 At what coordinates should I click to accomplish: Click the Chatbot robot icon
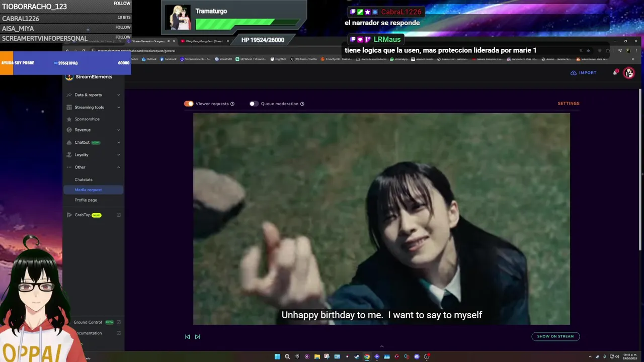[69, 142]
